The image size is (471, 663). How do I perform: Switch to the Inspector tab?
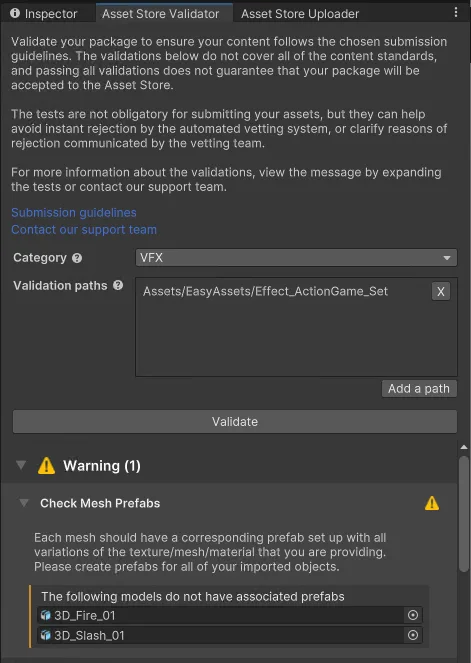[x=44, y=14]
